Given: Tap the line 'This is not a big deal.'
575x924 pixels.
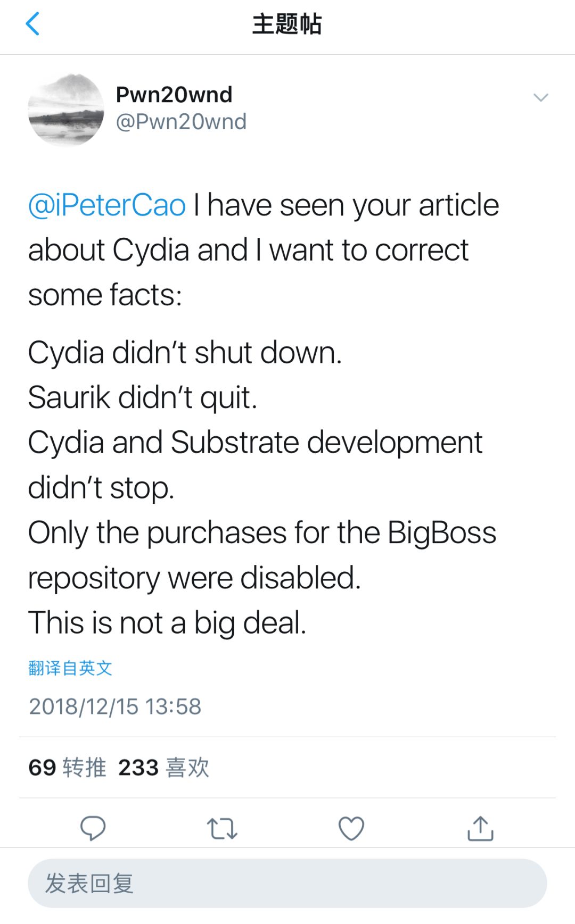Looking at the screenshot, I should click(167, 623).
